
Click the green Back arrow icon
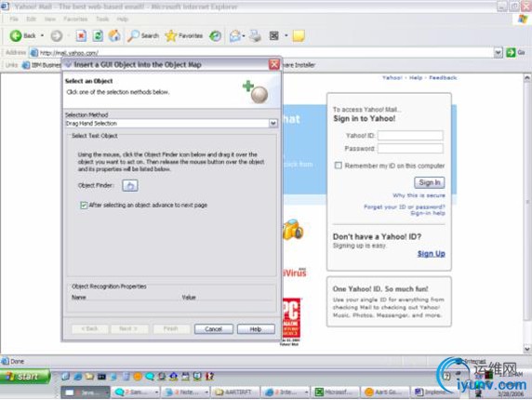[16, 35]
